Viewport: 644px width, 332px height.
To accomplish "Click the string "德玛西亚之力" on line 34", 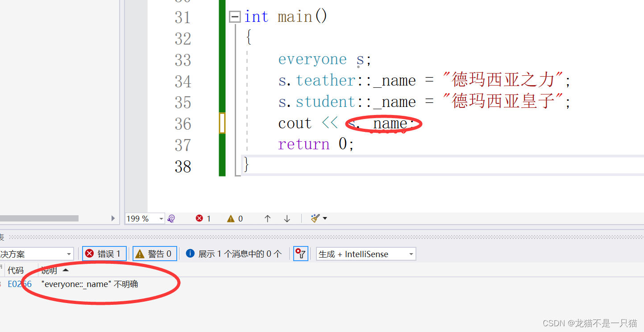I will (x=503, y=81).
